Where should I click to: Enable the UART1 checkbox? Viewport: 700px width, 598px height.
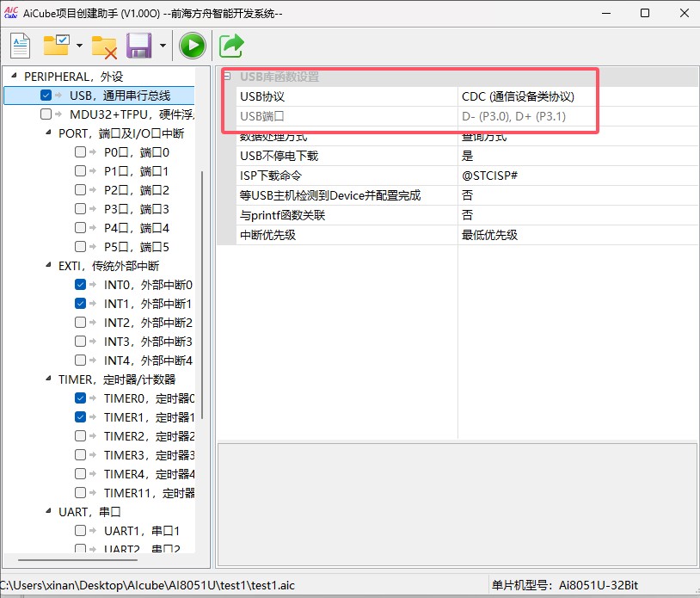click(x=80, y=531)
